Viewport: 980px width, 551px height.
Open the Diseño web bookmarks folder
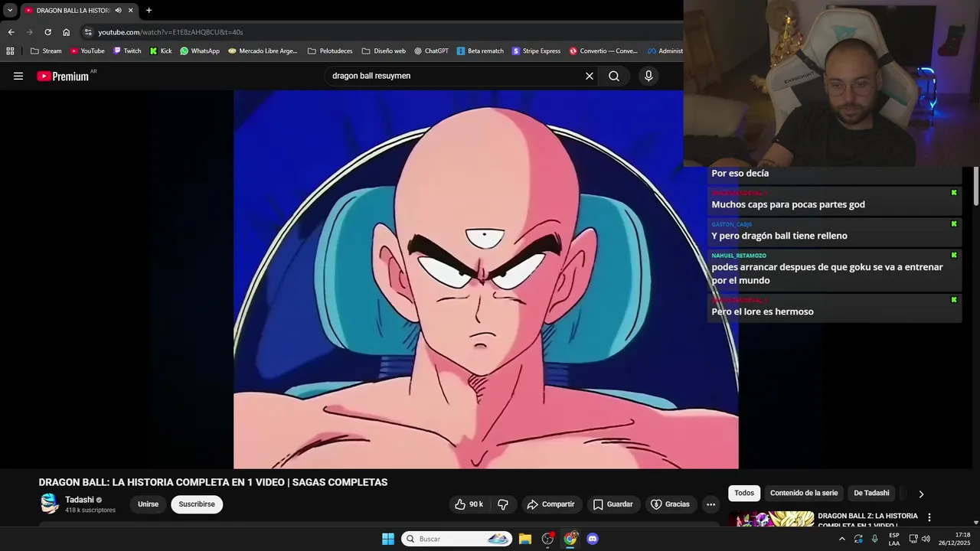[x=384, y=51]
